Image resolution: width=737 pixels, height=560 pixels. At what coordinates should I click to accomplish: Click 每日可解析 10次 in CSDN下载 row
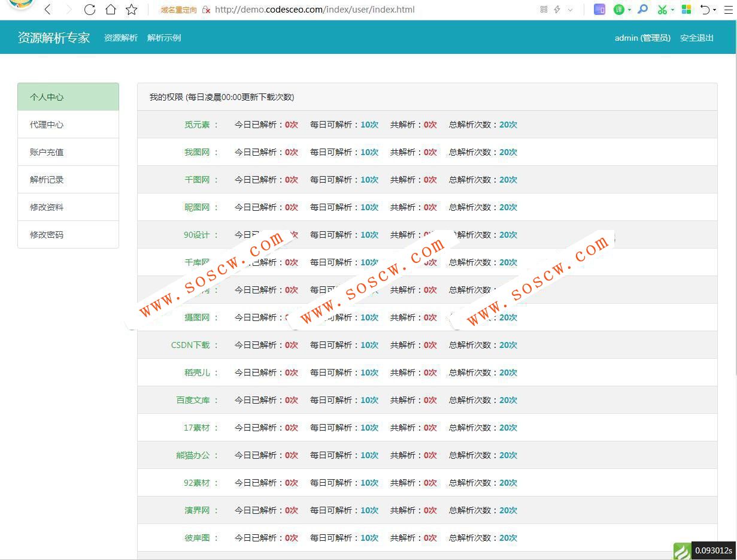(x=344, y=345)
